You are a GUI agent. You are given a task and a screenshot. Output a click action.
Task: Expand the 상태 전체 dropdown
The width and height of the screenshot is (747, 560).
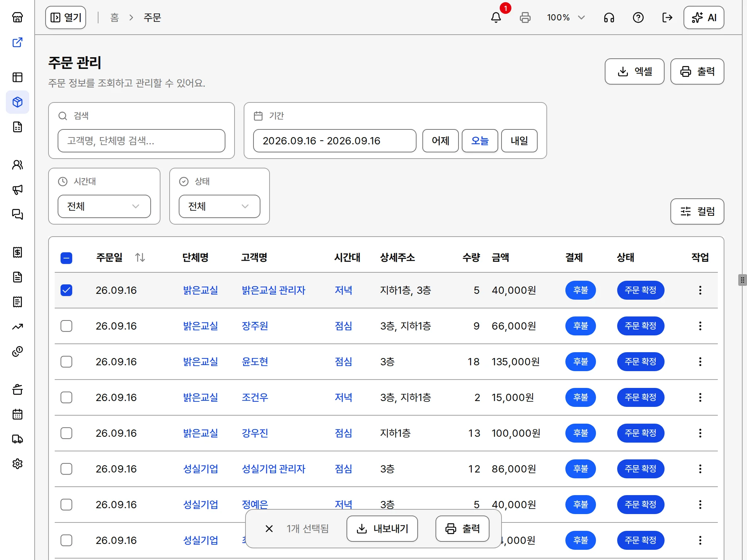(x=220, y=206)
